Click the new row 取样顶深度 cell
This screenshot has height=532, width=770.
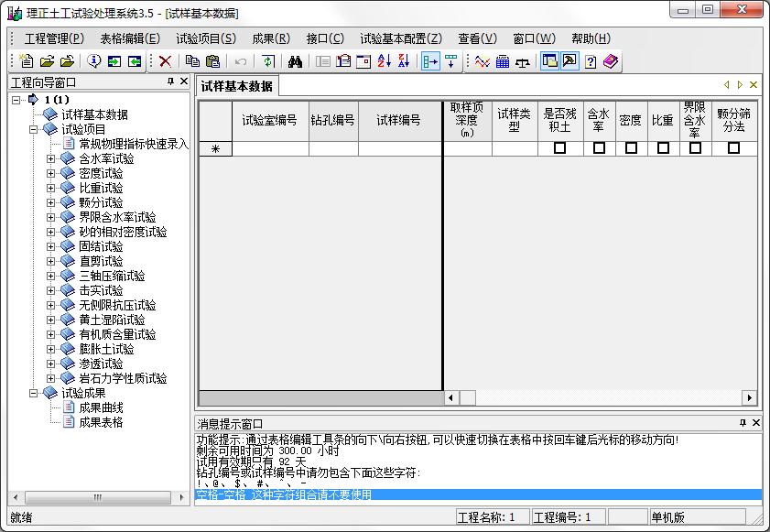[468, 149]
